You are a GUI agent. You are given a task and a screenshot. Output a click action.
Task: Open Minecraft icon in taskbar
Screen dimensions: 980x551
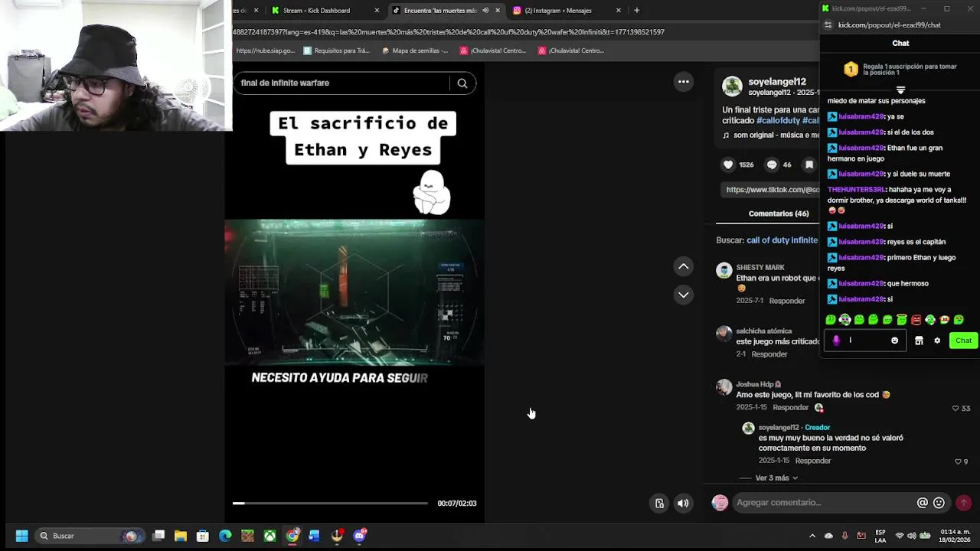tap(247, 536)
